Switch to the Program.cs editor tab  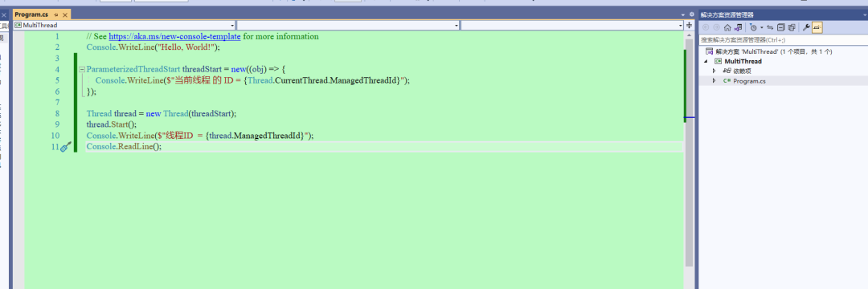(31, 14)
